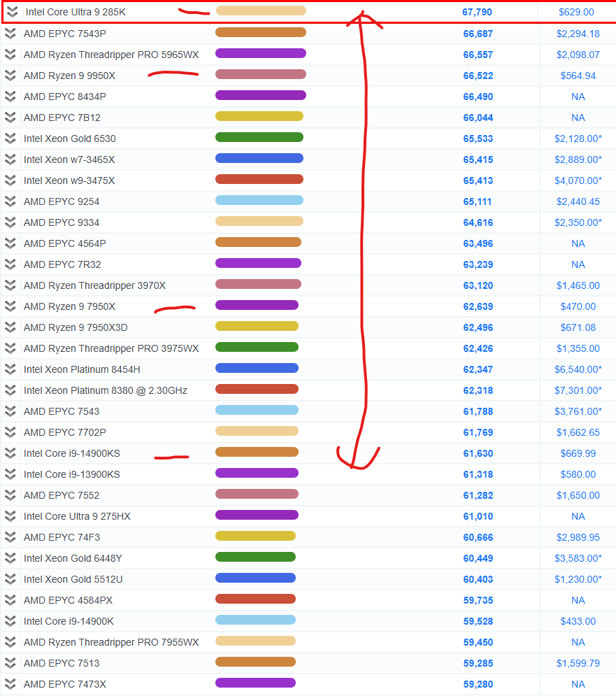Expand the AMD EPYC 7B12 row
The width and height of the screenshot is (616, 696).
10,118
